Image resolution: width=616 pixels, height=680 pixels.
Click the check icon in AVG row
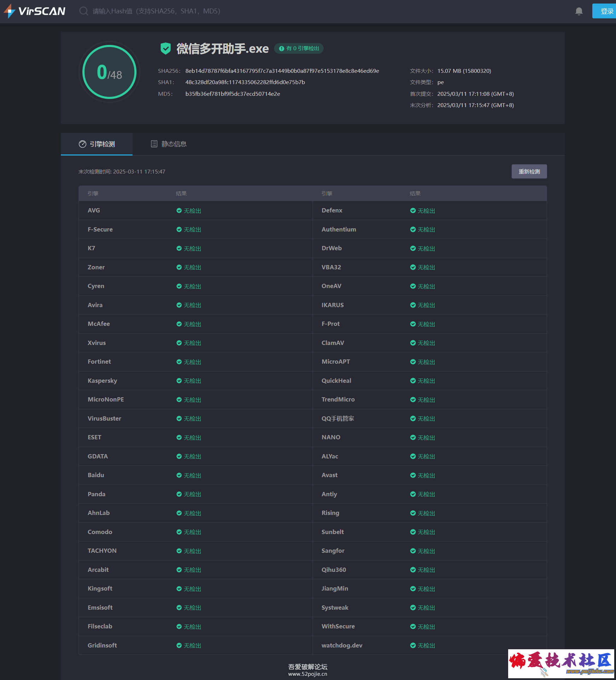[x=179, y=211]
